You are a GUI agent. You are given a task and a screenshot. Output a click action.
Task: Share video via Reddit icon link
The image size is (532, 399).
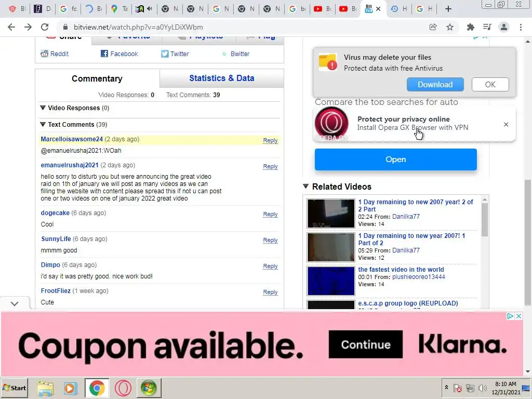[x=54, y=54]
